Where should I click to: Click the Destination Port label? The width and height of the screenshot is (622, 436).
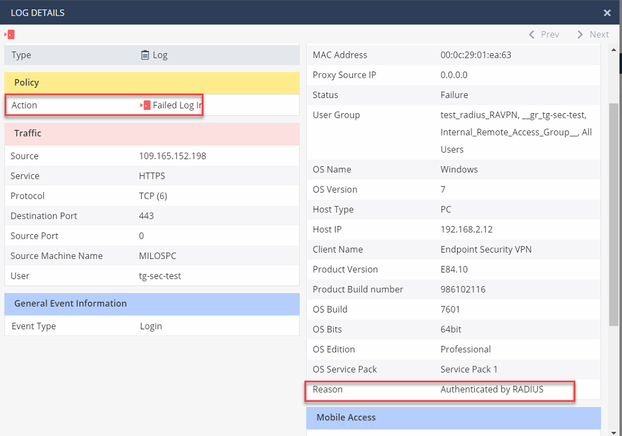click(x=44, y=216)
